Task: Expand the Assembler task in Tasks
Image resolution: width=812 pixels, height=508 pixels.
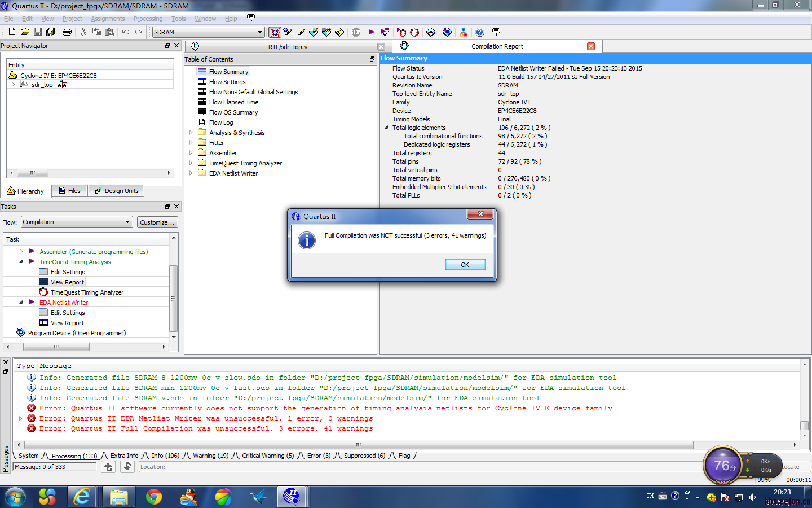Action: click(21, 252)
